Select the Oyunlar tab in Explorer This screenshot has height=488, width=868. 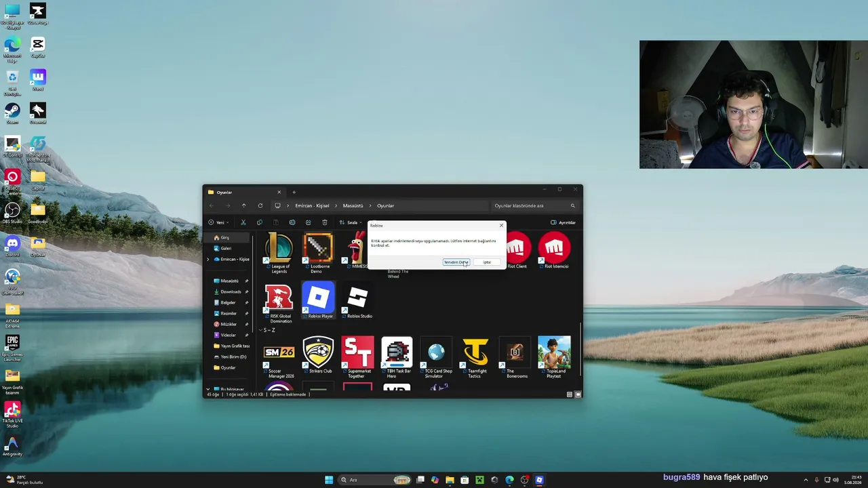coord(244,192)
